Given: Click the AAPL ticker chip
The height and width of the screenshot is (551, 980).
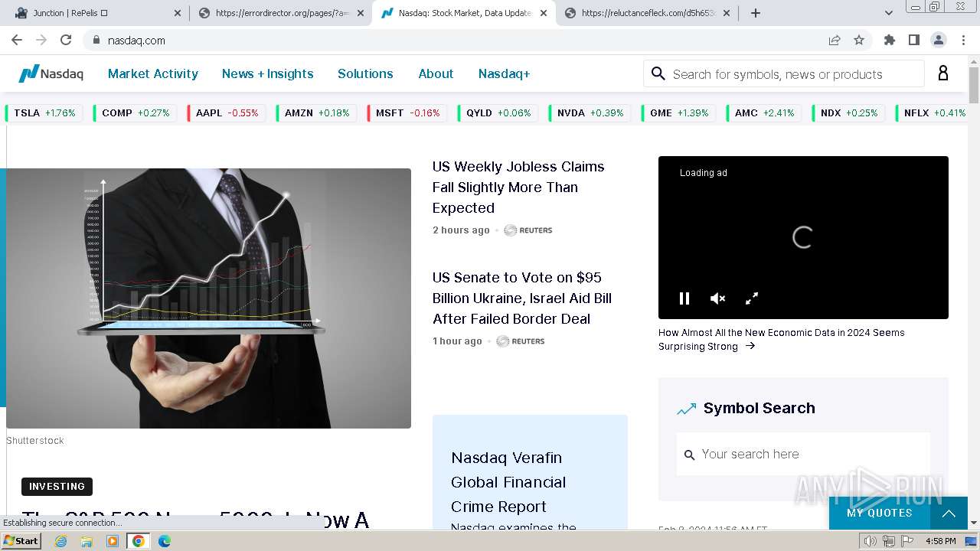Looking at the screenshot, I should [227, 113].
